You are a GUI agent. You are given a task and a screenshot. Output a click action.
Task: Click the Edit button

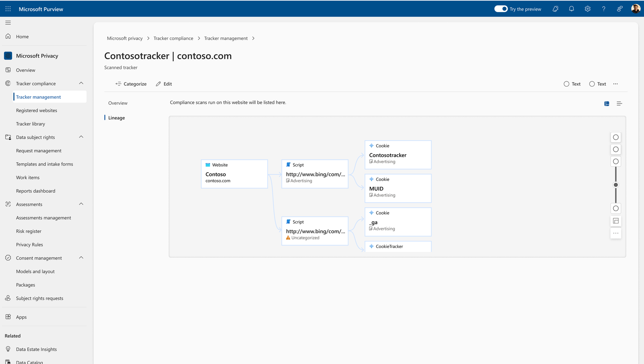point(164,84)
